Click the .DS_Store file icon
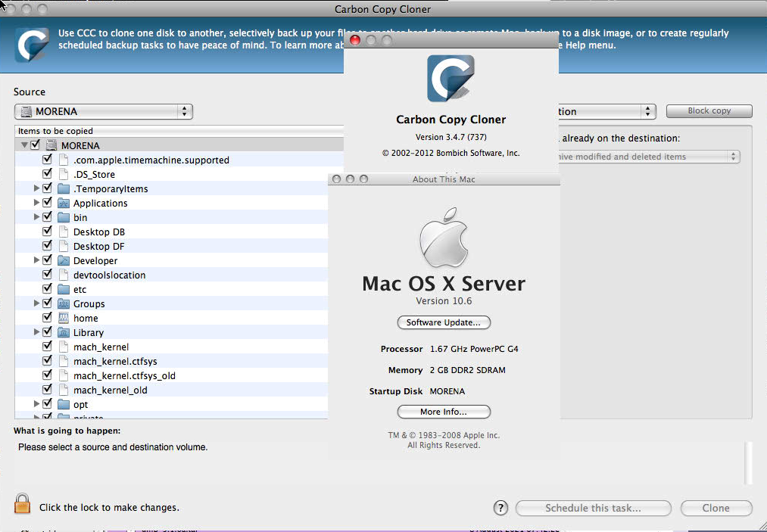This screenshot has height=532, width=767. [x=63, y=174]
